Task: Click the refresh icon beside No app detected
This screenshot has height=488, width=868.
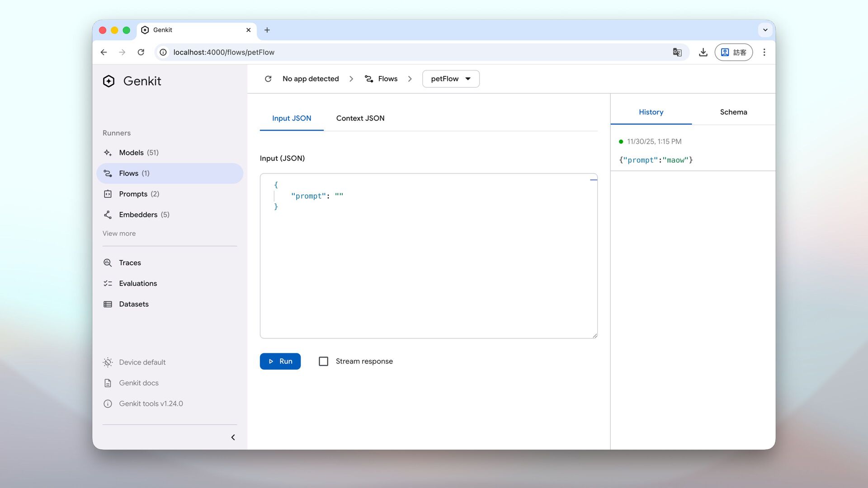Action: 268,79
